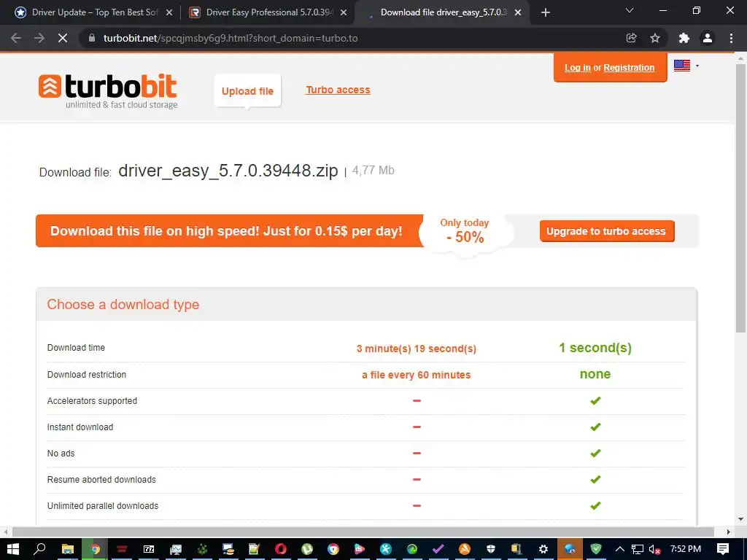The height and width of the screenshot is (560, 747).
Task: Open the Windows Start menu
Action: [x=13, y=549]
